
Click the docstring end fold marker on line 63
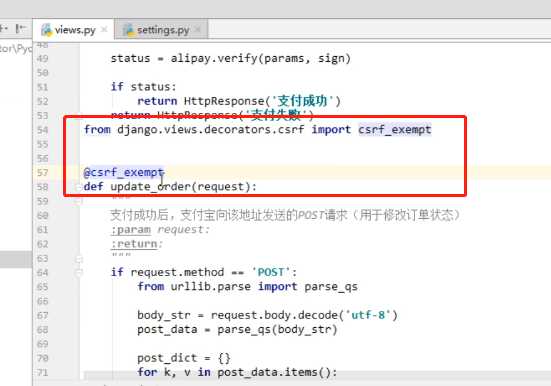click(79, 259)
